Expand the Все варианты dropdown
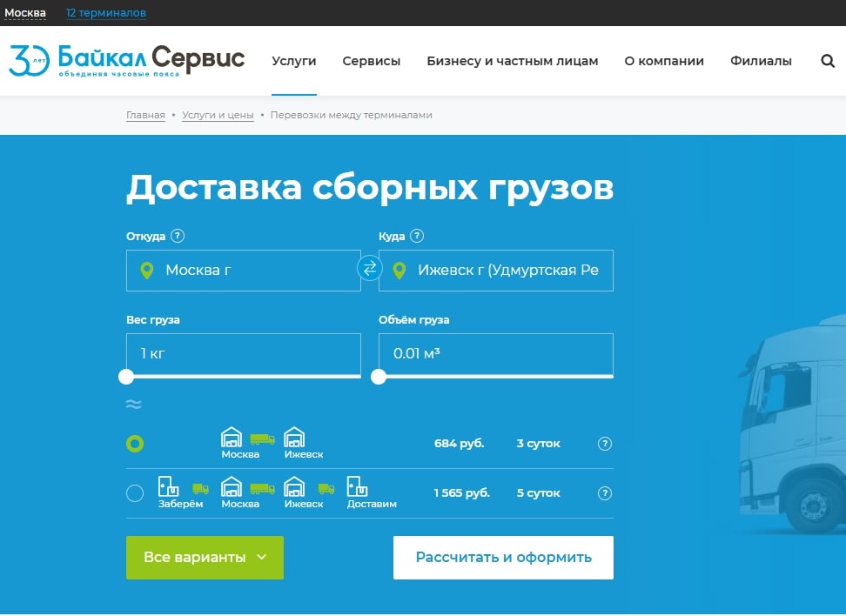Screen dimensions: 846x616 tap(205, 558)
